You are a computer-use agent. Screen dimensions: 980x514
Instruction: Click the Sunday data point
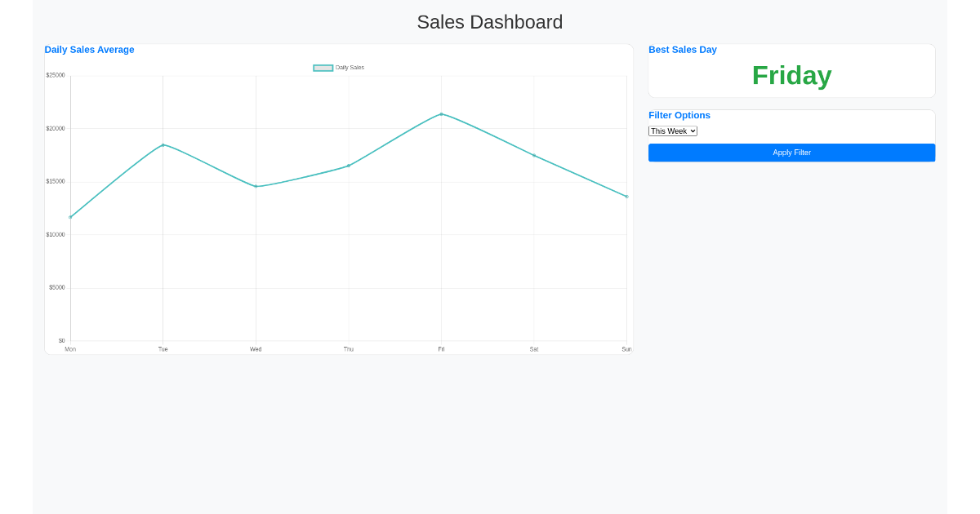(x=626, y=196)
